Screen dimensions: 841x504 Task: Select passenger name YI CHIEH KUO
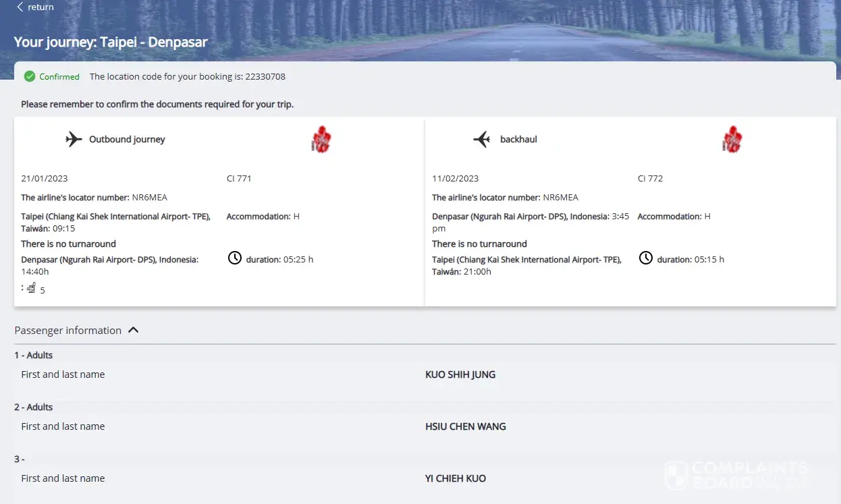tap(455, 478)
